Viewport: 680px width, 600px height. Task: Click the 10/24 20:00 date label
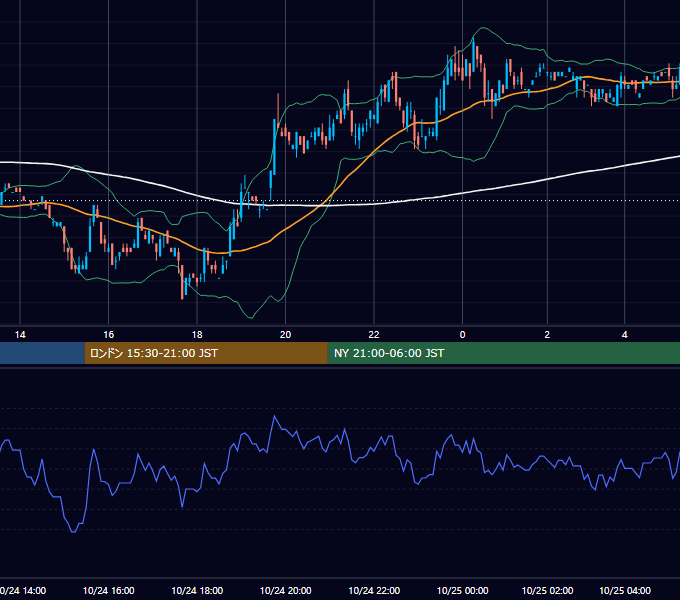point(285,590)
